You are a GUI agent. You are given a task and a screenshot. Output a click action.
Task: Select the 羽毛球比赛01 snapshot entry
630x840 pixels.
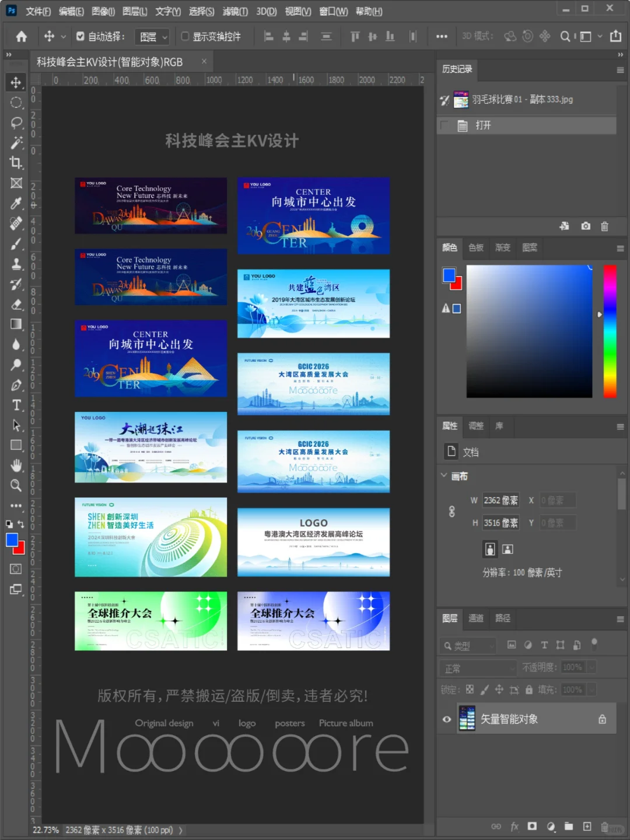pos(526,100)
